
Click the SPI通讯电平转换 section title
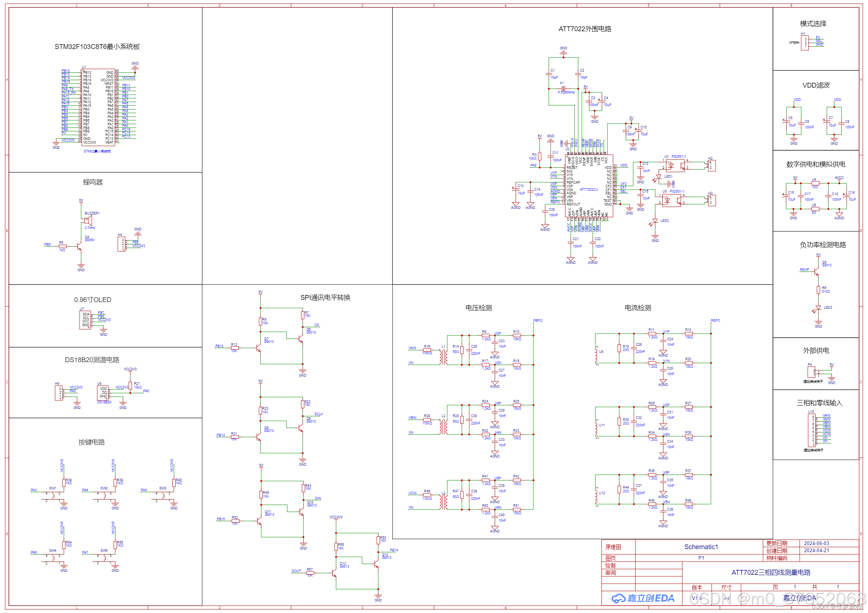(325, 298)
